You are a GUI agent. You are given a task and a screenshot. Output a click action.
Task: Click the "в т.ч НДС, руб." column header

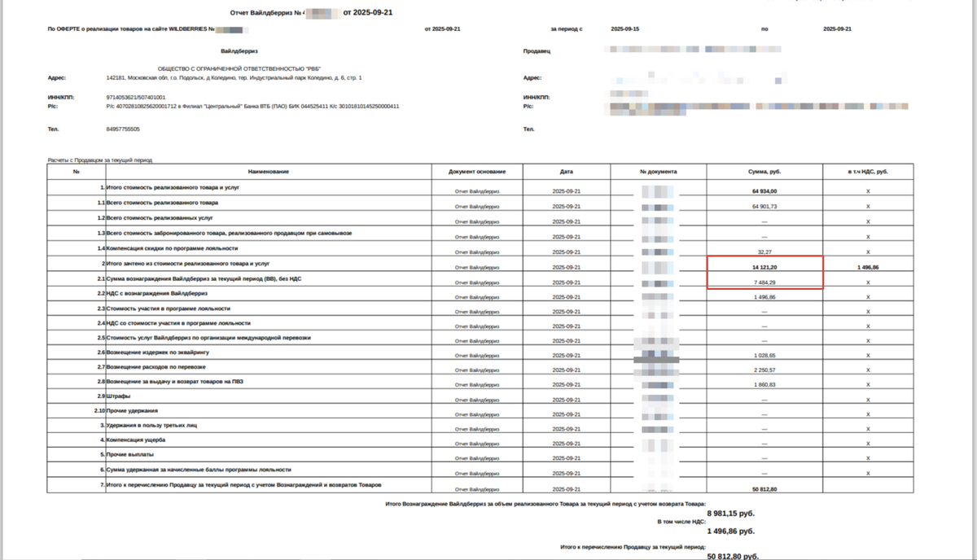click(868, 172)
